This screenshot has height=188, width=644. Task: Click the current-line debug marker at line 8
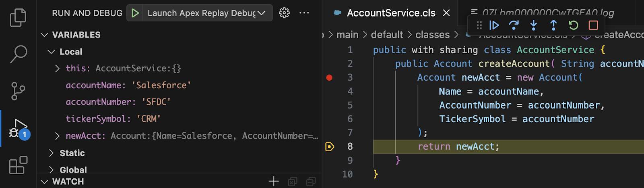[330, 146]
